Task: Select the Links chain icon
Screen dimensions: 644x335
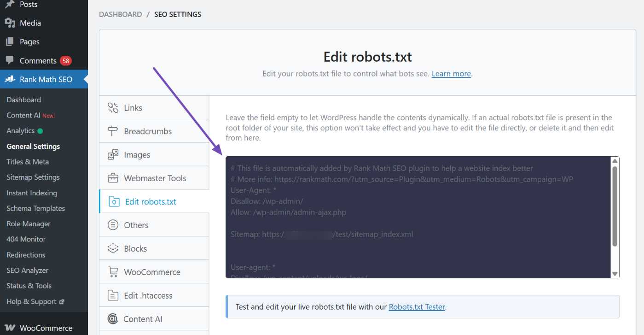Action: pos(113,107)
